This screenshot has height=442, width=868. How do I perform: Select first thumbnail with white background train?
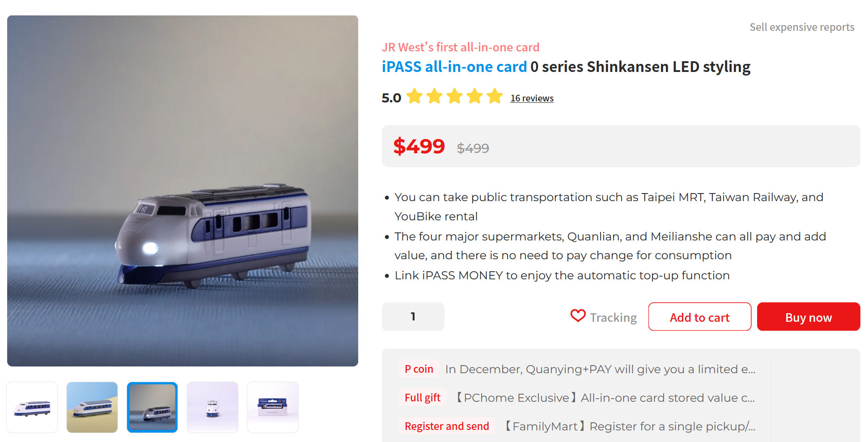tap(32, 407)
